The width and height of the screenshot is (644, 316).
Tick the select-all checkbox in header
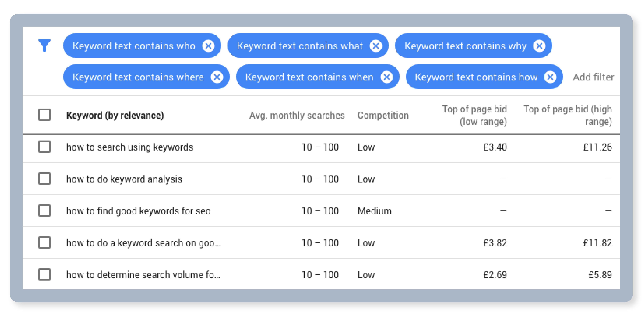click(45, 115)
